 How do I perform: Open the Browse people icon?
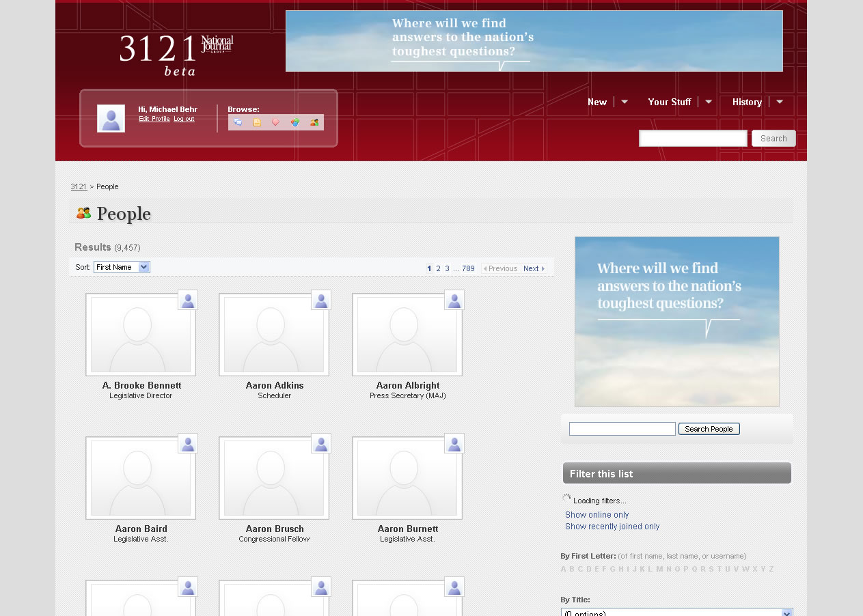314,122
